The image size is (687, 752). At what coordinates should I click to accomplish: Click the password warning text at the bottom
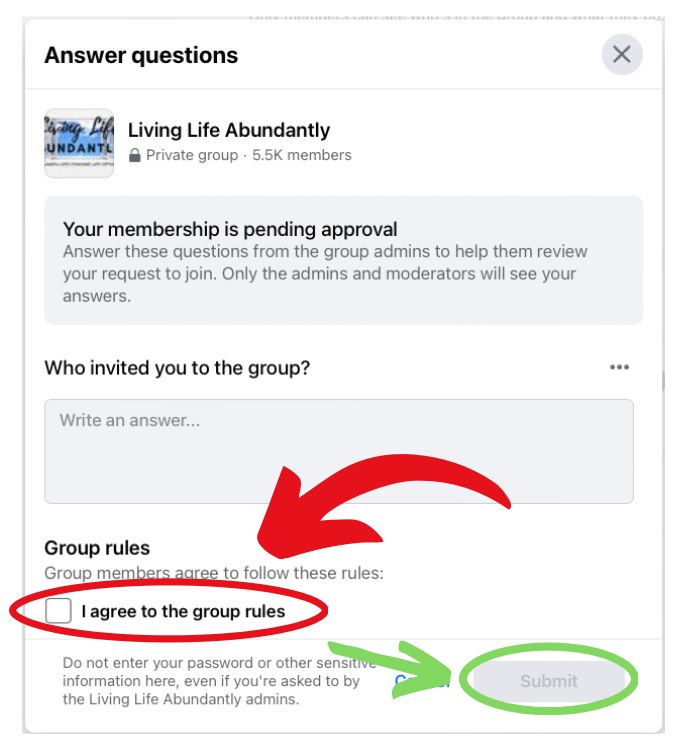pyautogui.click(x=219, y=681)
